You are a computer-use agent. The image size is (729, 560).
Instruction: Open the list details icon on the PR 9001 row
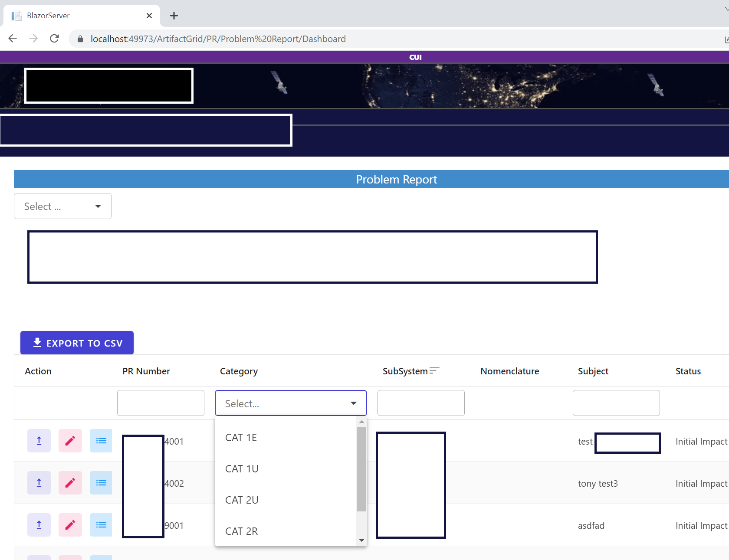point(101,524)
